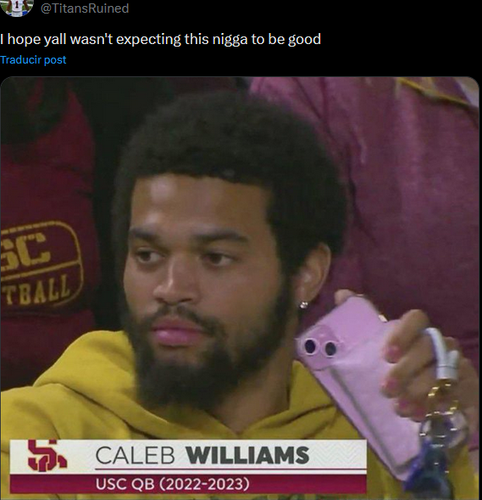Click the phone's dual camera lenses
Viewport: 482px width, 500px height.
(320, 347)
